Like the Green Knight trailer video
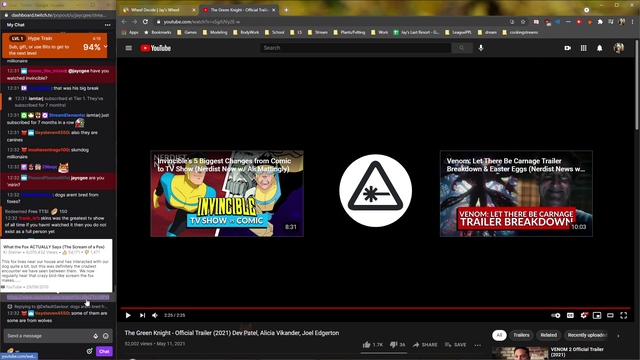The height and width of the screenshot is (360, 640). point(373,344)
